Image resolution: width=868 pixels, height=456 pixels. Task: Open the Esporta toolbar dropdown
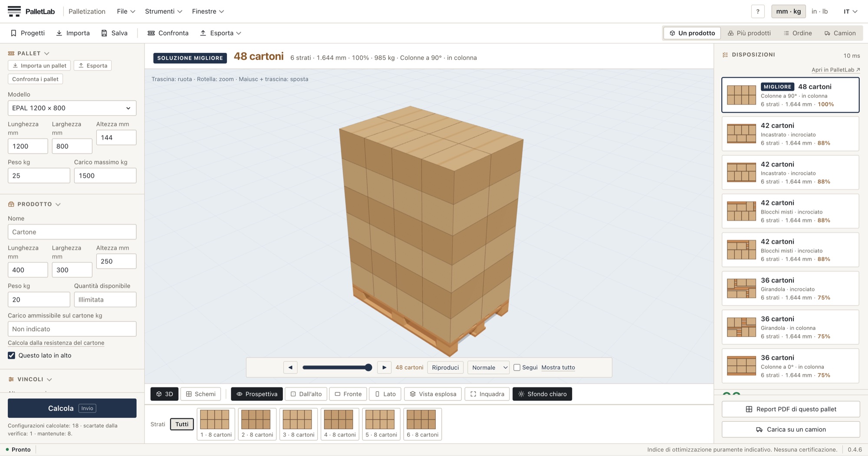click(x=220, y=33)
